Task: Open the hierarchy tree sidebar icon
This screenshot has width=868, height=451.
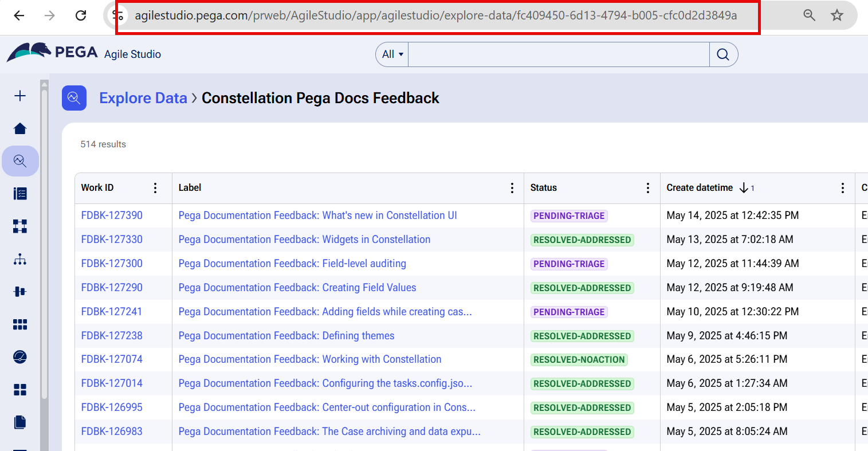Action: pos(20,259)
